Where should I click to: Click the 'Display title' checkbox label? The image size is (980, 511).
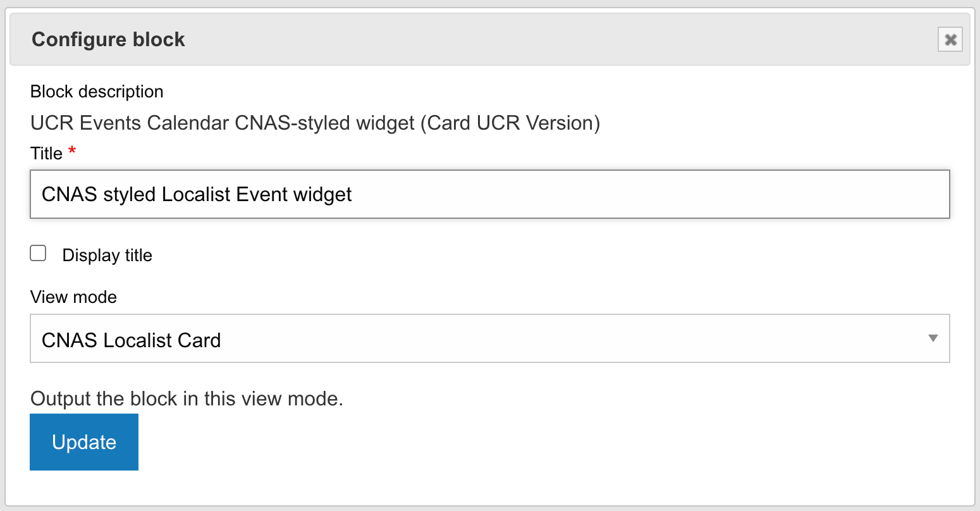click(107, 255)
